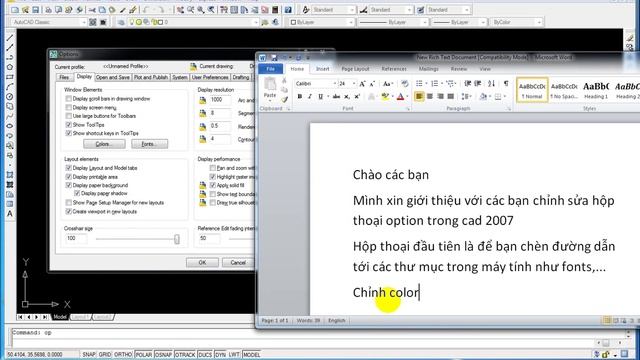Click the Bullets list icon in Word
Viewport: 640px width, 360px height.
click(419, 84)
